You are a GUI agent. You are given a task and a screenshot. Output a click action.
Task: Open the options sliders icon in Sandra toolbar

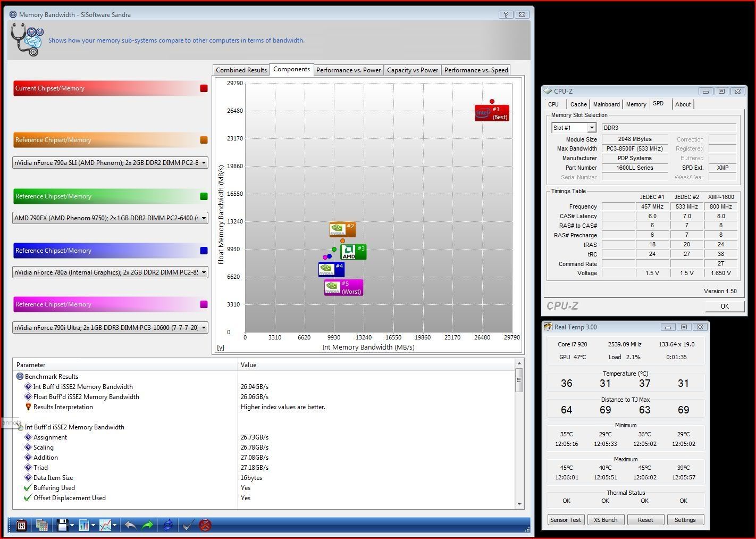21,525
